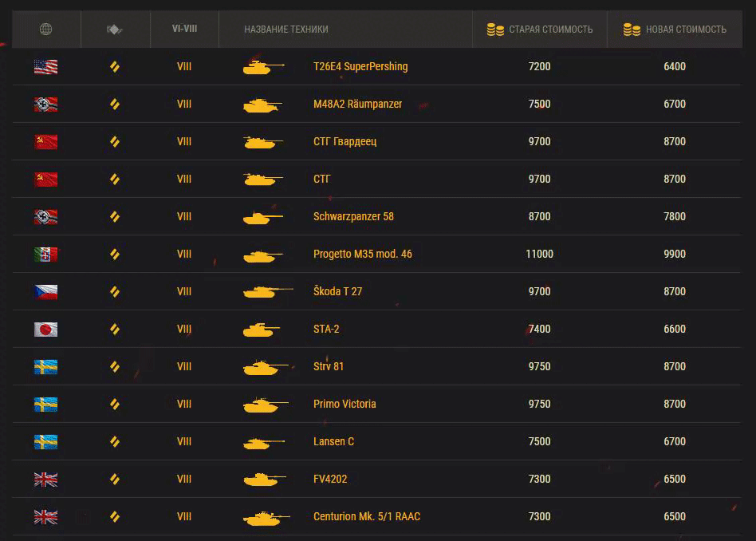Click Soviet flag in СТГ Гвардеец row
The height and width of the screenshot is (541, 756).
[45, 142]
